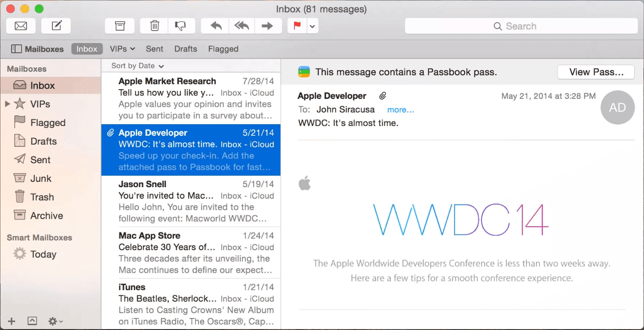Mark message as junk

coord(181,26)
